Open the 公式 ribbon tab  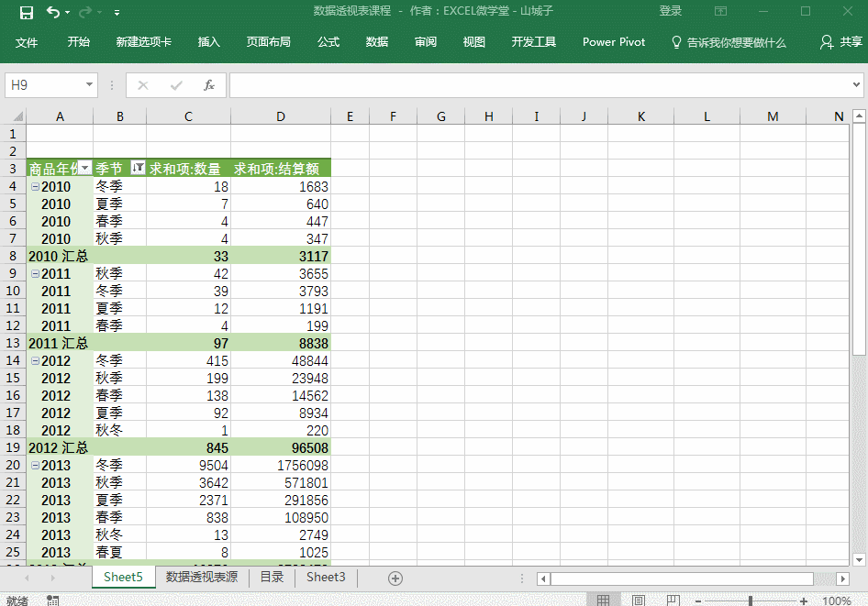(x=328, y=42)
